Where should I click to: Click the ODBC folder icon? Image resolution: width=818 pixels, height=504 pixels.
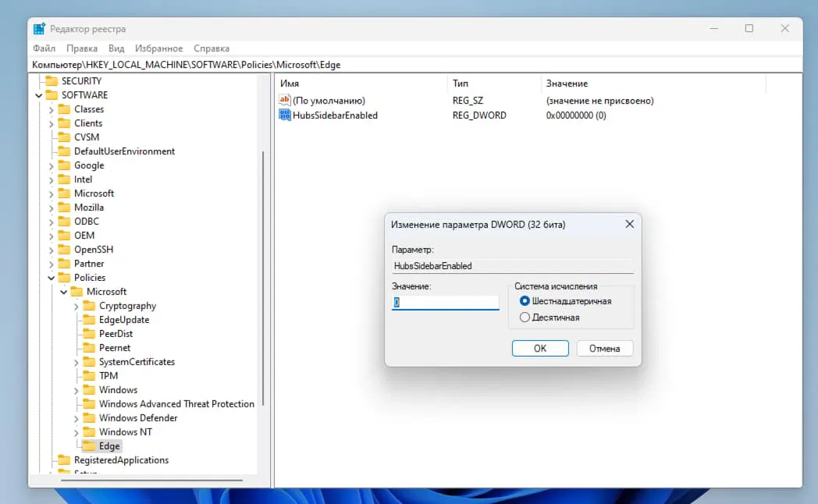64,222
